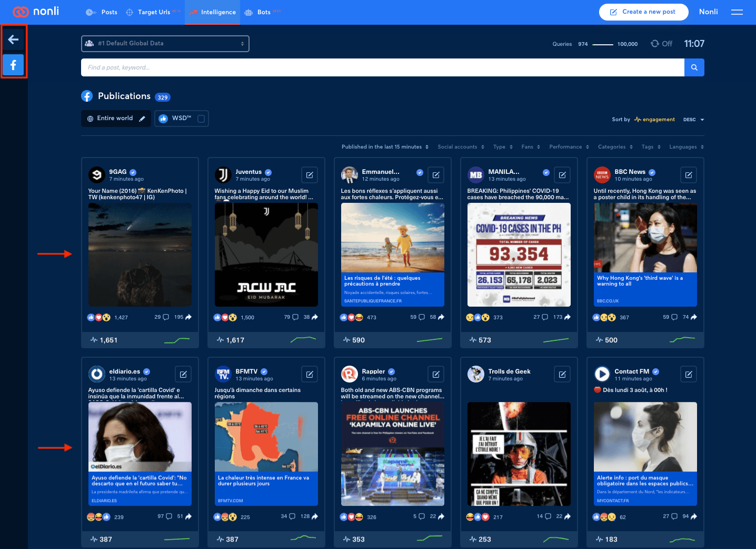Open the Target Urls tab
This screenshot has height=549, width=756.
click(x=153, y=12)
